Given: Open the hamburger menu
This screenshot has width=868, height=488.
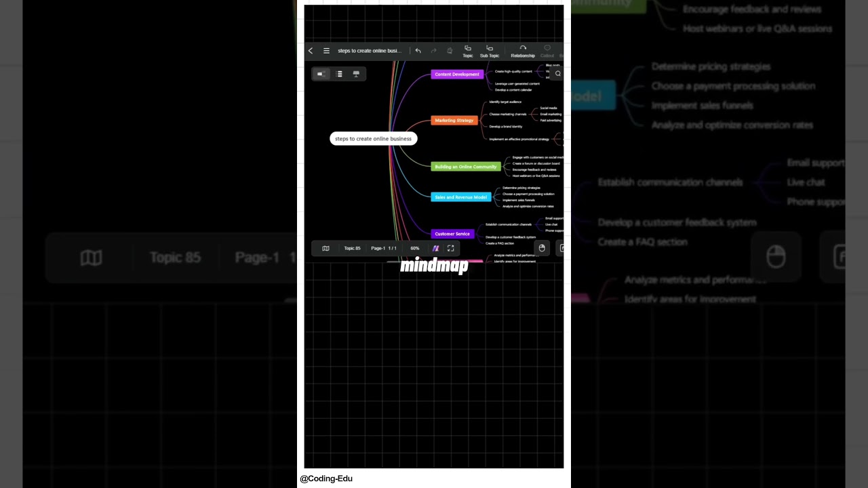Looking at the screenshot, I should [326, 51].
